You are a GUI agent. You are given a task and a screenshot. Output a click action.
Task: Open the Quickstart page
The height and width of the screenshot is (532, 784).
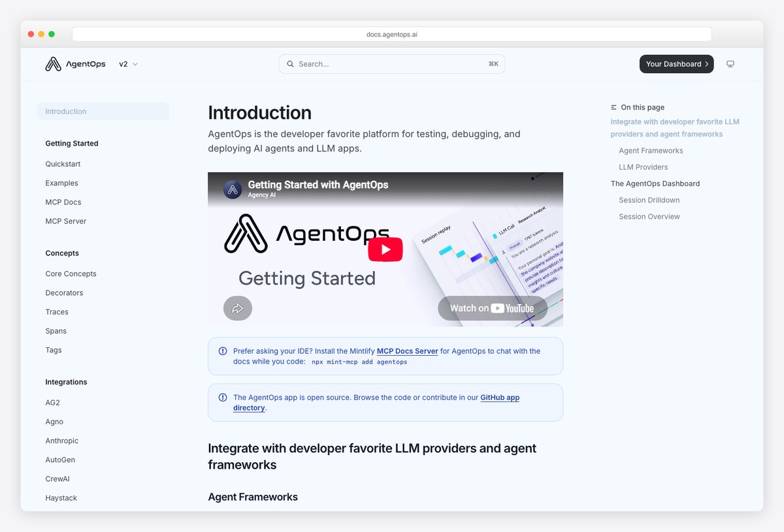coord(63,164)
